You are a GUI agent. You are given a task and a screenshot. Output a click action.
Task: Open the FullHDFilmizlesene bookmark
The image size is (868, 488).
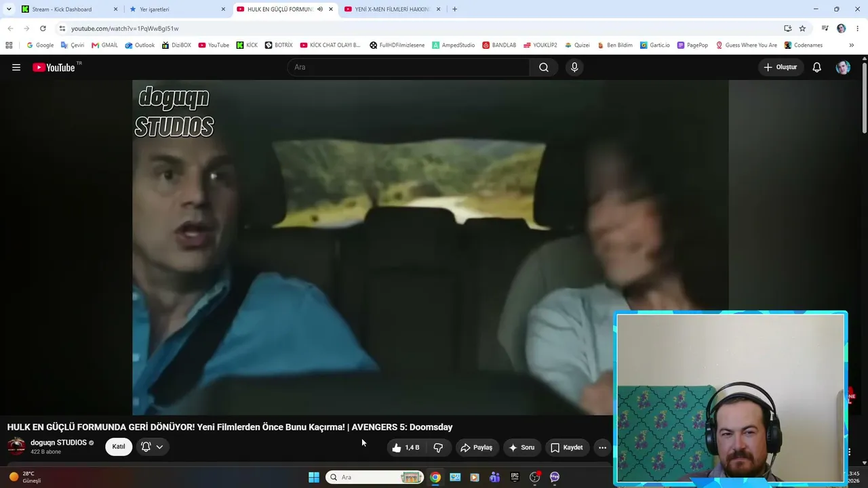[397, 45]
